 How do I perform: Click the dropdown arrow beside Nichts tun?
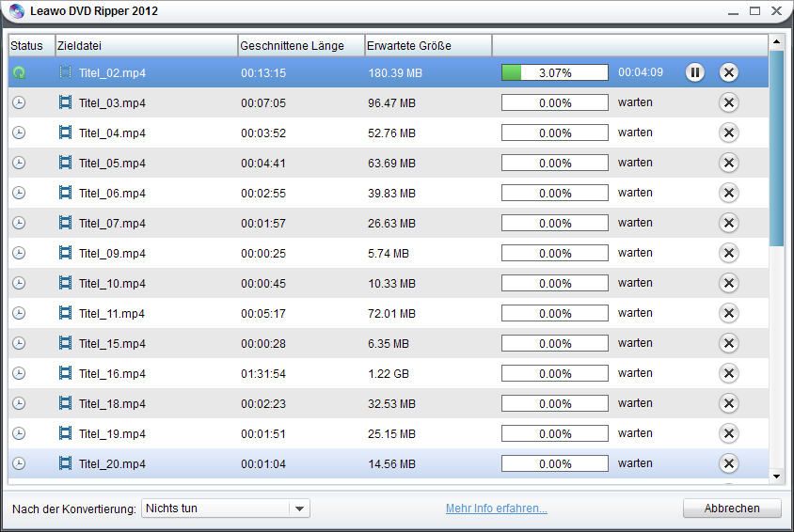point(299,509)
